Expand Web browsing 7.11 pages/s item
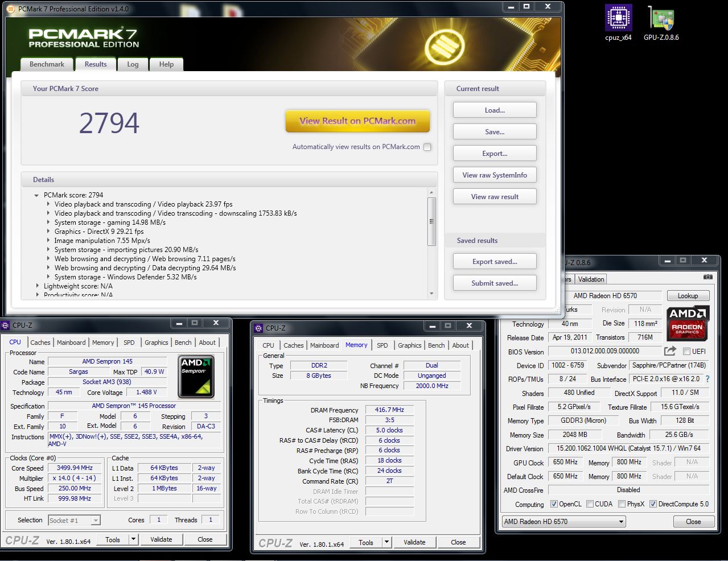This screenshot has height=561, width=728. tap(48, 259)
